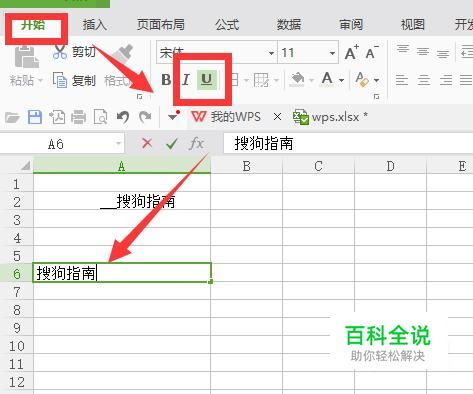Switch to the 开始 (Home) tab

click(33, 24)
